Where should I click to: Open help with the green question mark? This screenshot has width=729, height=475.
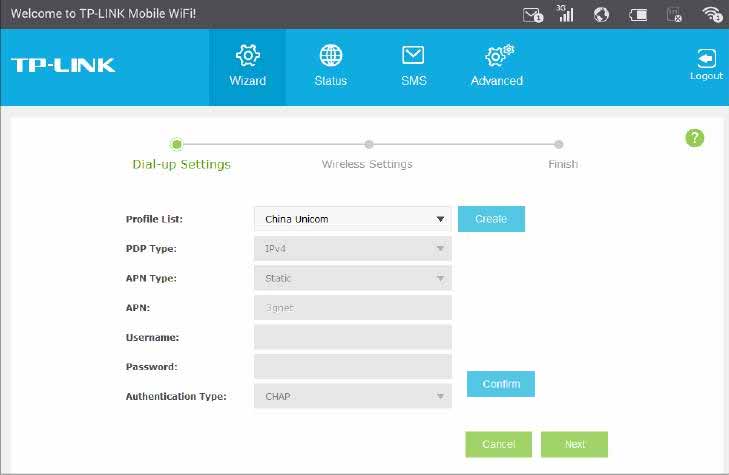pos(695,138)
